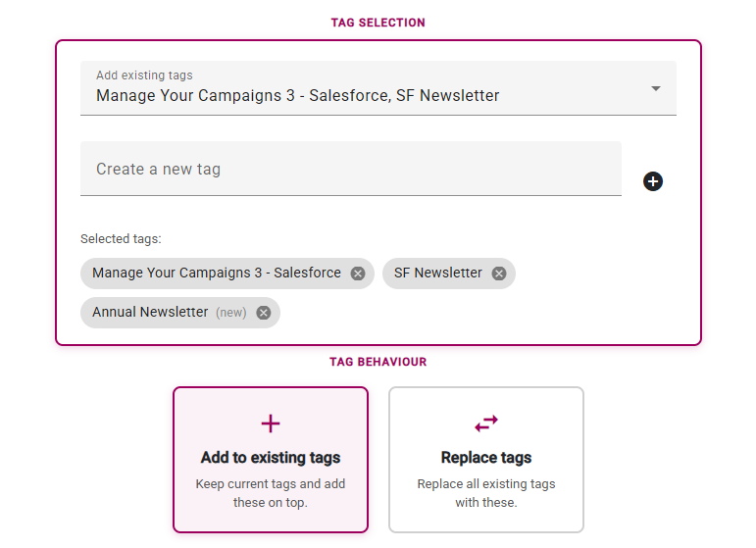Remove the Manage Your Campaigns 3 - Salesforce tag
The width and height of the screenshot is (756, 548).
(358, 274)
